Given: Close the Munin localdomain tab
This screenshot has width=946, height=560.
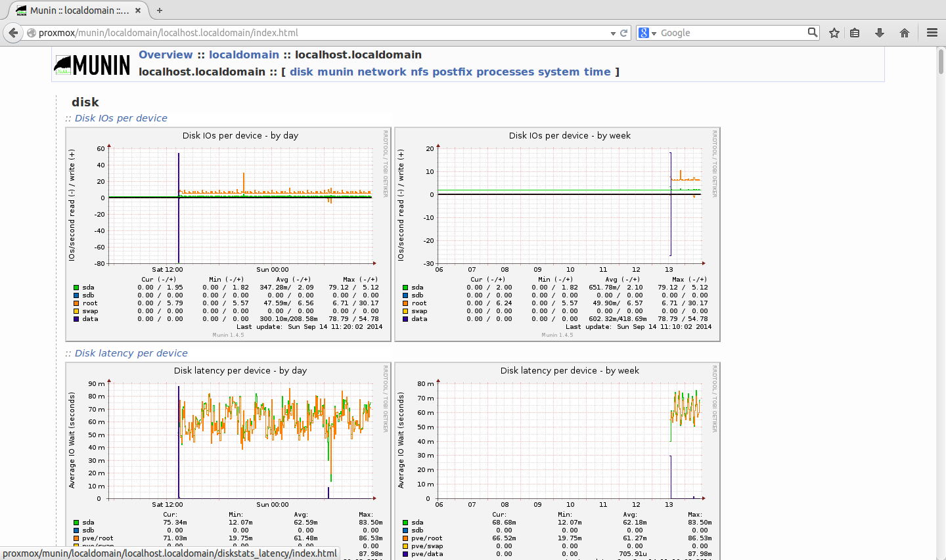Looking at the screenshot, I should 139,11.
